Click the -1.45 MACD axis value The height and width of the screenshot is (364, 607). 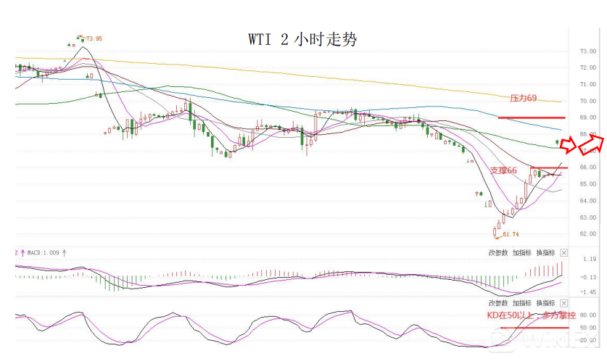[x=588, y=292]
